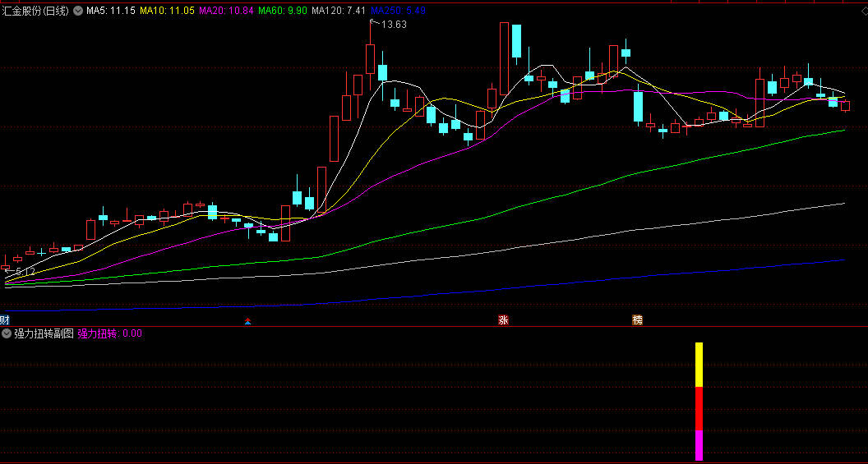This screenshot has width=868, height=464.
Task: Click the 榜 event marker icon
Action: [638, 319]
